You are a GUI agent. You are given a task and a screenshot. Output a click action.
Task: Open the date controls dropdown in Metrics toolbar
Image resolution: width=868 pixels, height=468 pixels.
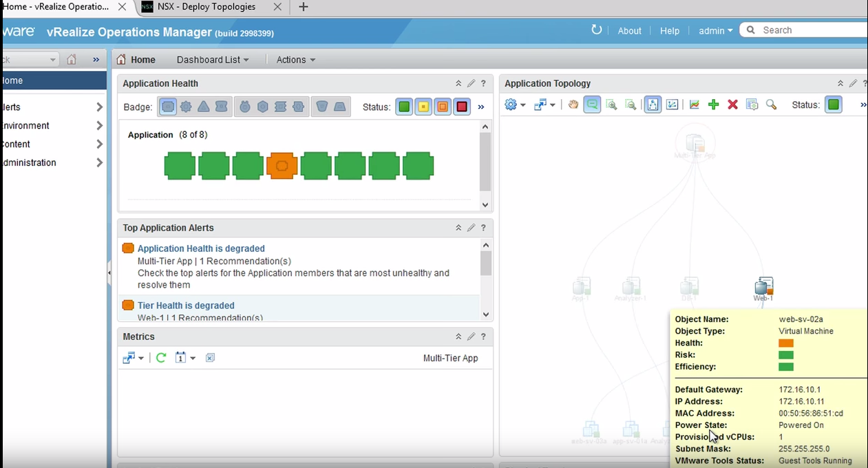pyautogui.click(x=185, y=358)
